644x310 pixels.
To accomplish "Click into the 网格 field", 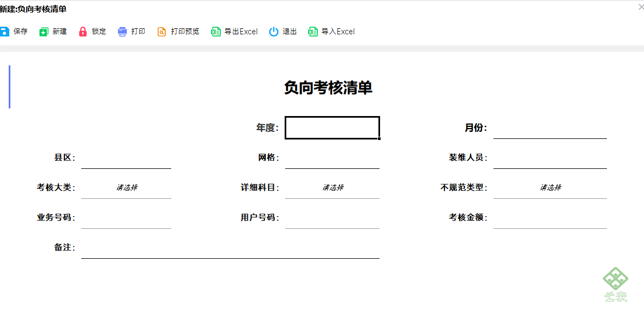I will pyautogui.click(x=332, y=157).
